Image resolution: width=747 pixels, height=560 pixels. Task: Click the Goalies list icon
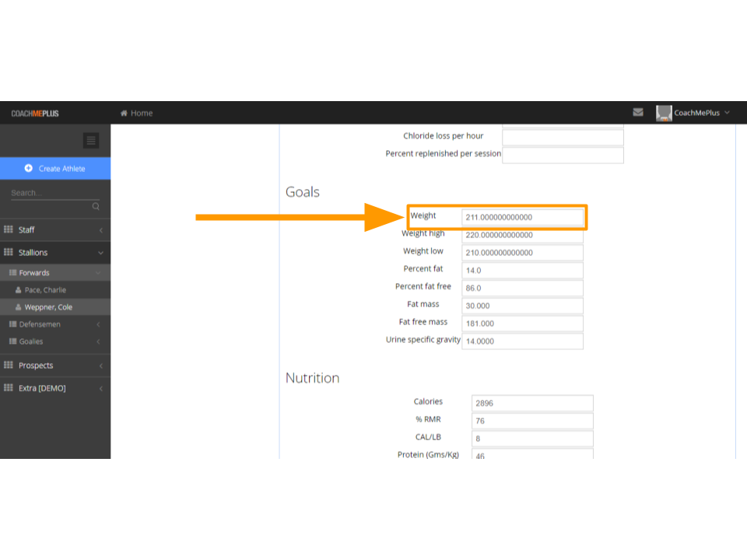tap(13, 341)
